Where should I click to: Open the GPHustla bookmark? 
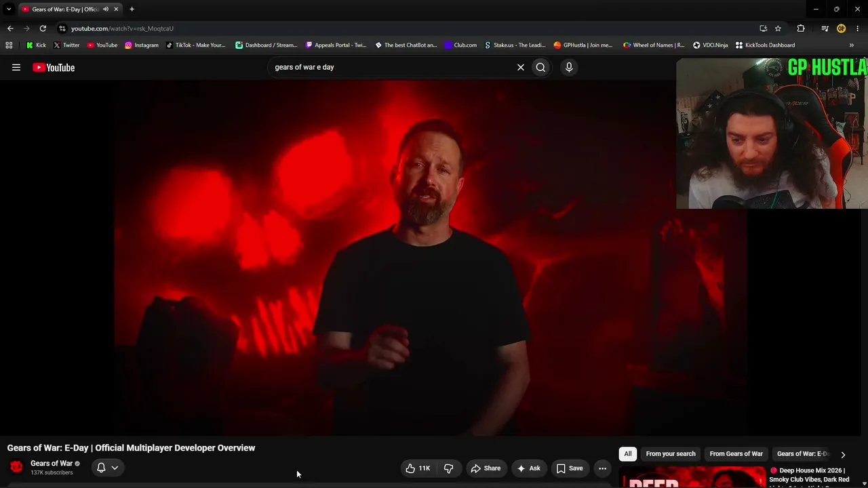[583, 45]
